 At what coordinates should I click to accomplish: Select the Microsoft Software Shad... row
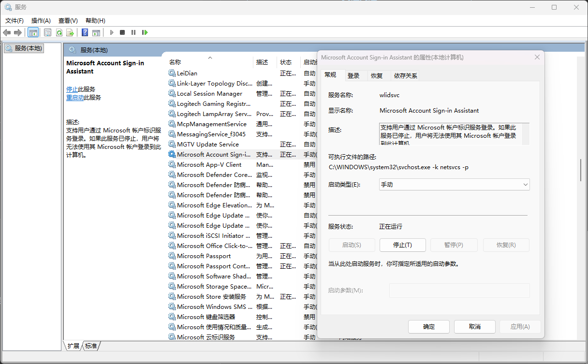tap(242, 276)
